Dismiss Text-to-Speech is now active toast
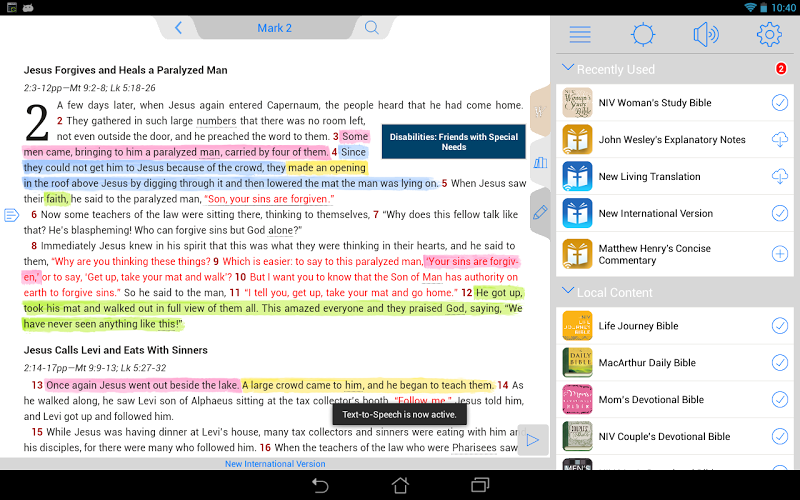The image size is (800, 500). tap(399, 414)
